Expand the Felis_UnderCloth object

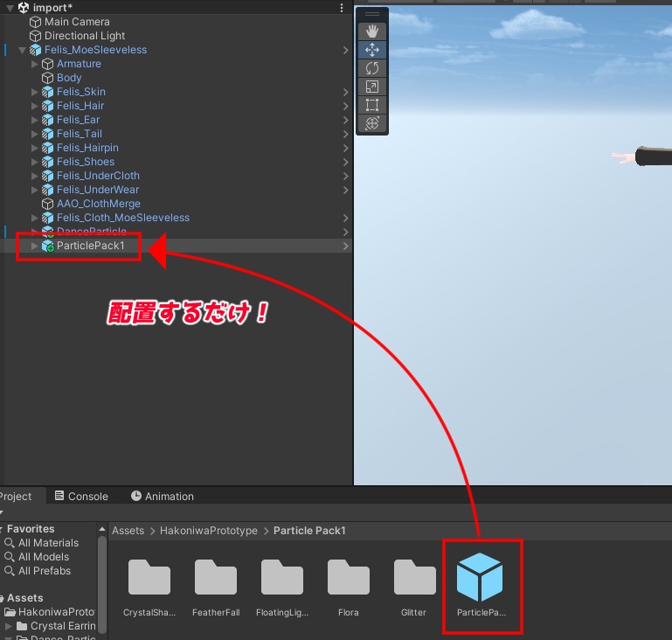coord(35,176)
